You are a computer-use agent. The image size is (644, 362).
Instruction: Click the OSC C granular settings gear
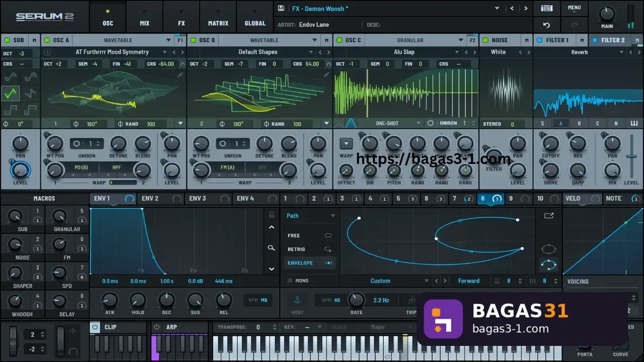coord(430,123)
